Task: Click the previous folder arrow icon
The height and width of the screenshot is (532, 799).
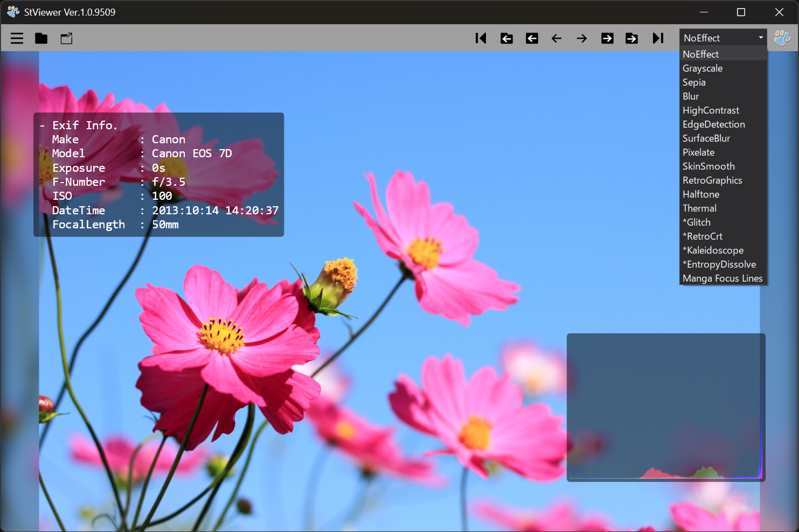Action: click(506, 38)
